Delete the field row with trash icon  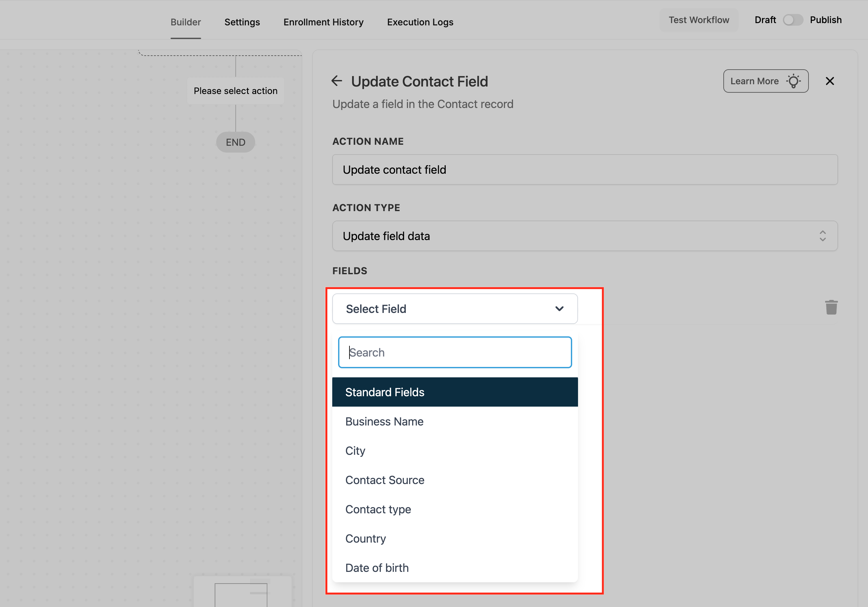[x=831, y=307]
